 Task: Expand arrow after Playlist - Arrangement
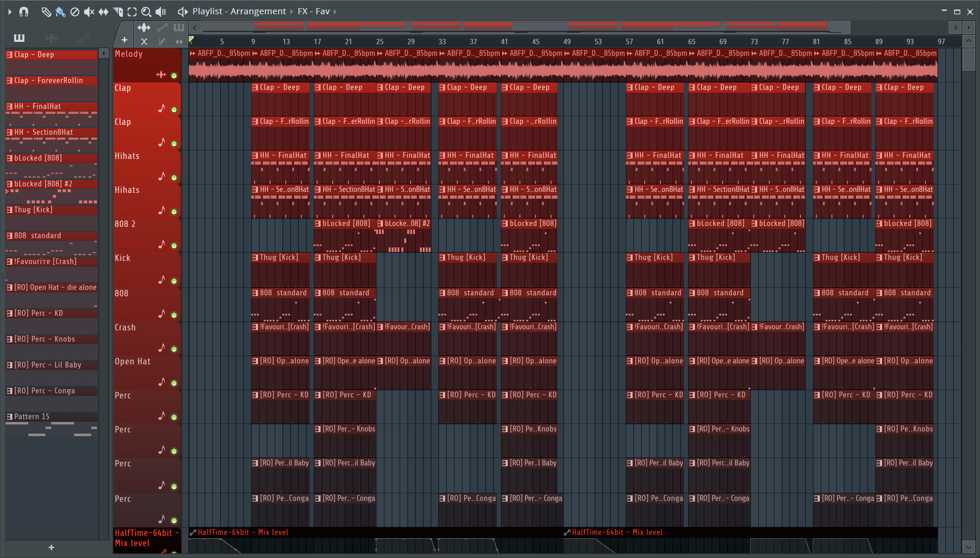pyautogui.click(x=291, y=12)
